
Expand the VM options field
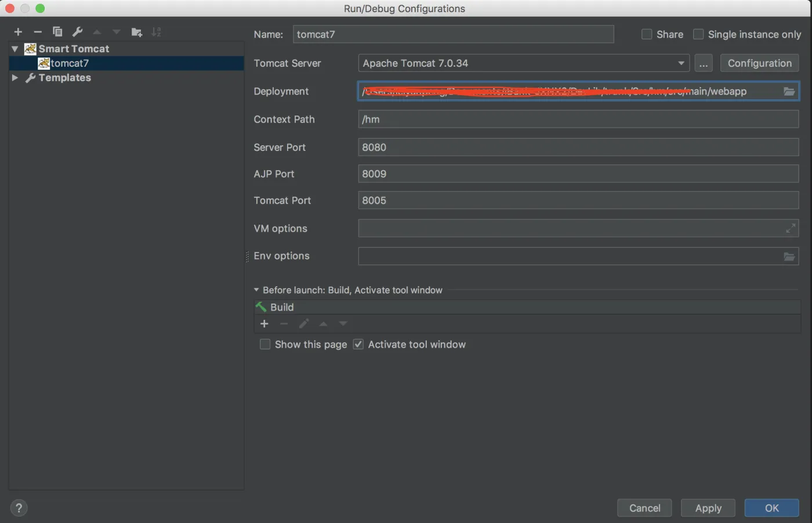coord(790,228)
